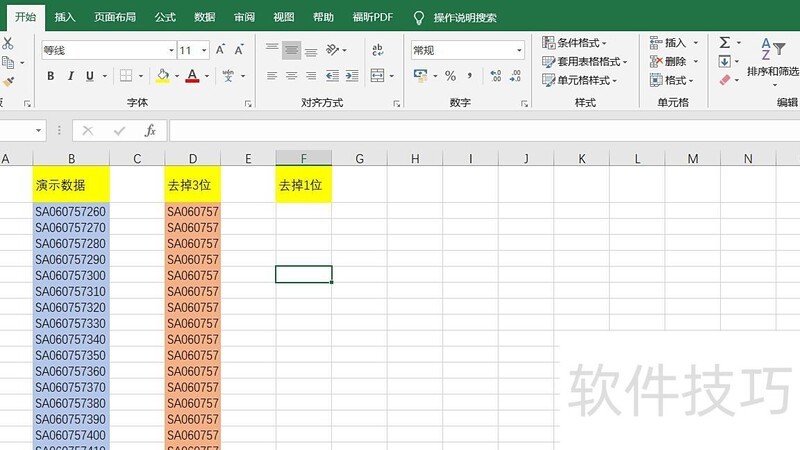Open the Borders dropdown arrow
This screenshot has height=450, width=800.
tap(141, 76)
